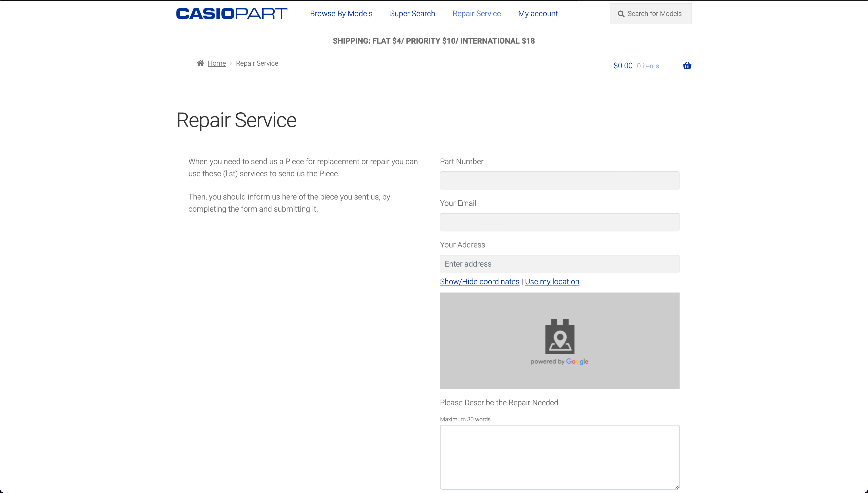Click the 'Your Email' label
Viewport: 868px width, 493px height.
[458, 203]
